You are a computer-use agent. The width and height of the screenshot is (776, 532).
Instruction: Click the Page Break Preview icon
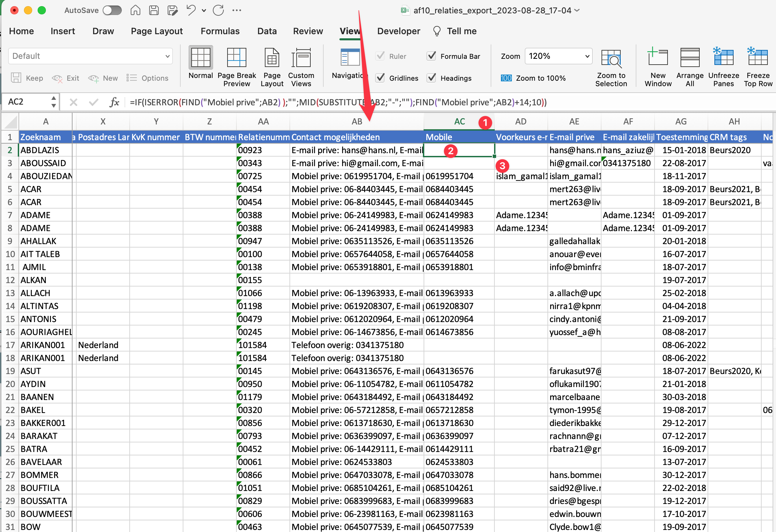click(236, 58)
